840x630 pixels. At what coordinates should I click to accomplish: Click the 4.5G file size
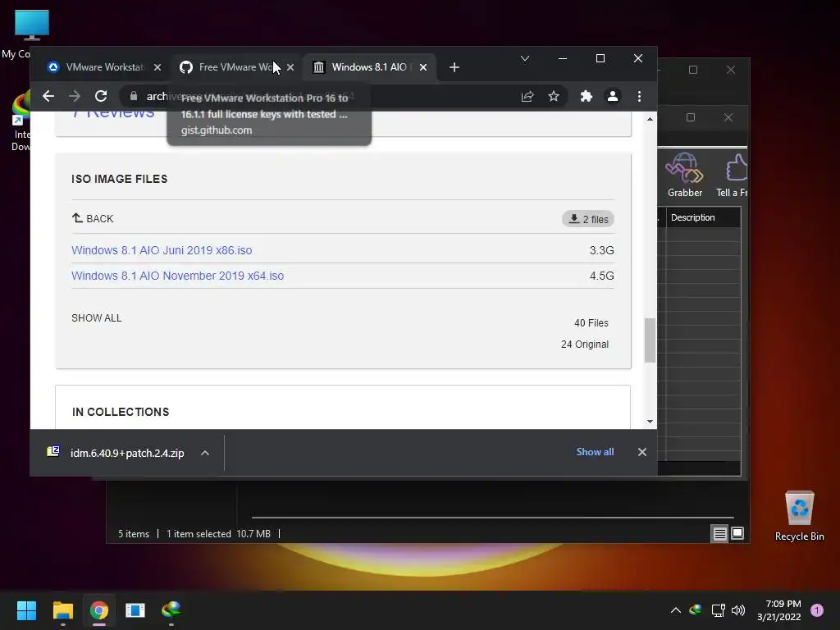click(x=601, y=276)
